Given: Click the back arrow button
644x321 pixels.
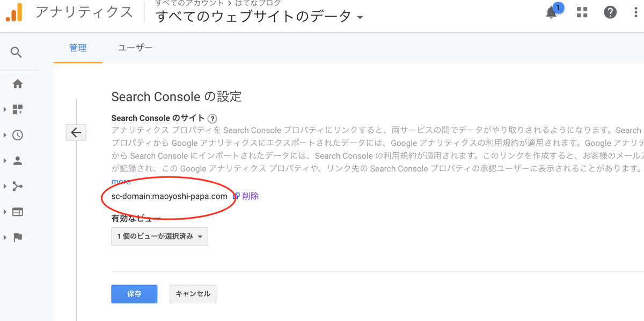Looking at the screenshot, I should pos(76,132).
